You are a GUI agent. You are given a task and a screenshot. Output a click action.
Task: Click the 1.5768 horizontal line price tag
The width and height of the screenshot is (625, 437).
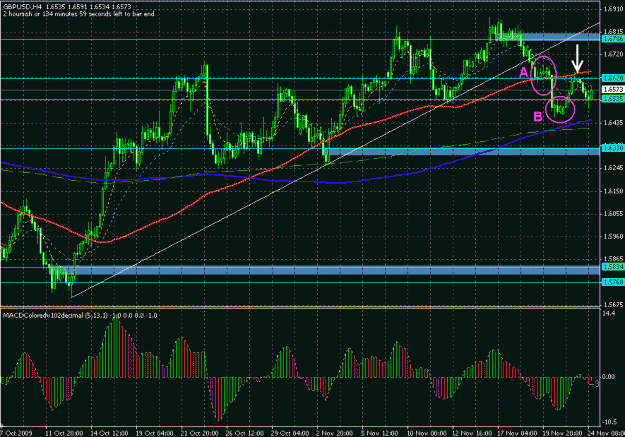click(613, 282)
